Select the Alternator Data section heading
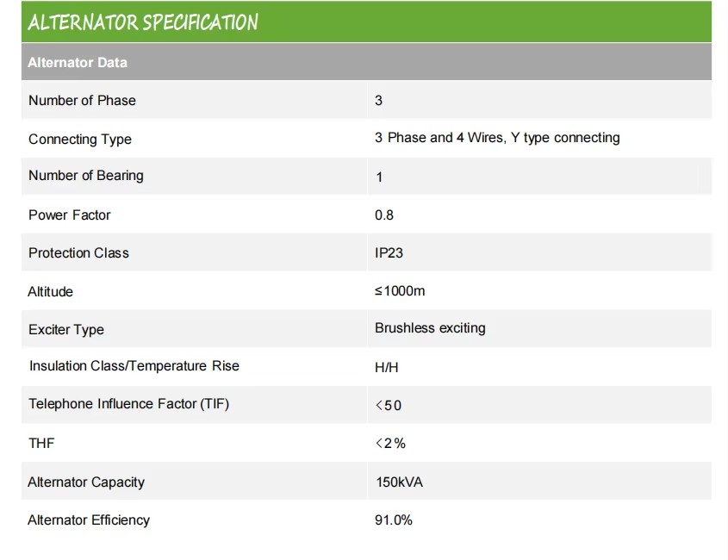 pyautogui.click(x=78, y=62)
